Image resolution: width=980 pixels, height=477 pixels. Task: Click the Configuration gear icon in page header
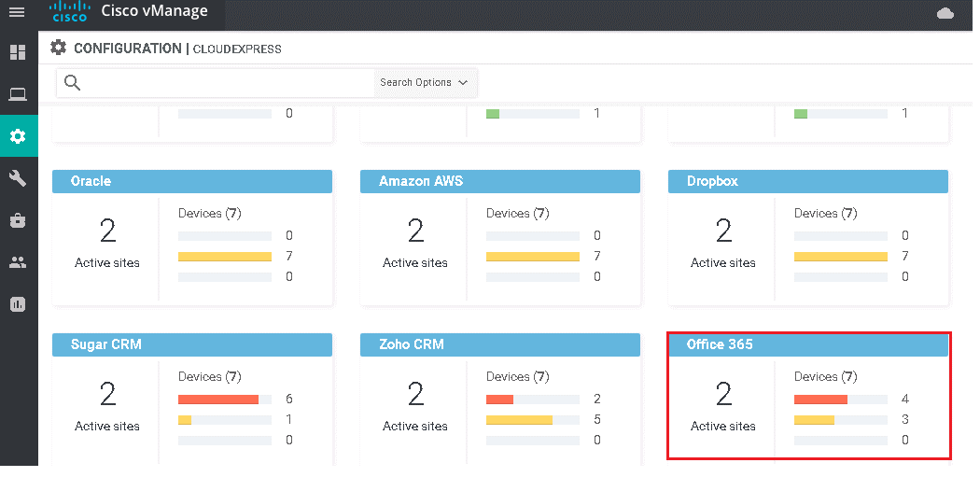[58, 48]
